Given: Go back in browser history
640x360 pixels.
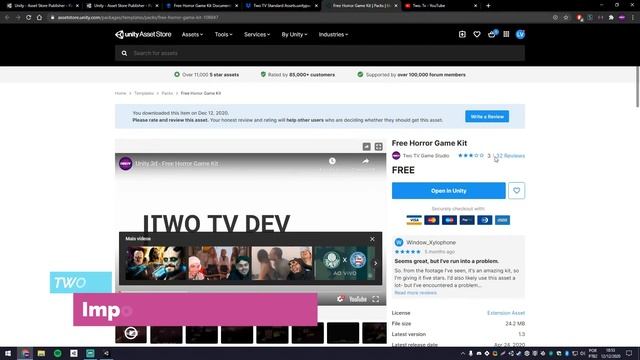Looking at the screenshot, I should [7, 18].
